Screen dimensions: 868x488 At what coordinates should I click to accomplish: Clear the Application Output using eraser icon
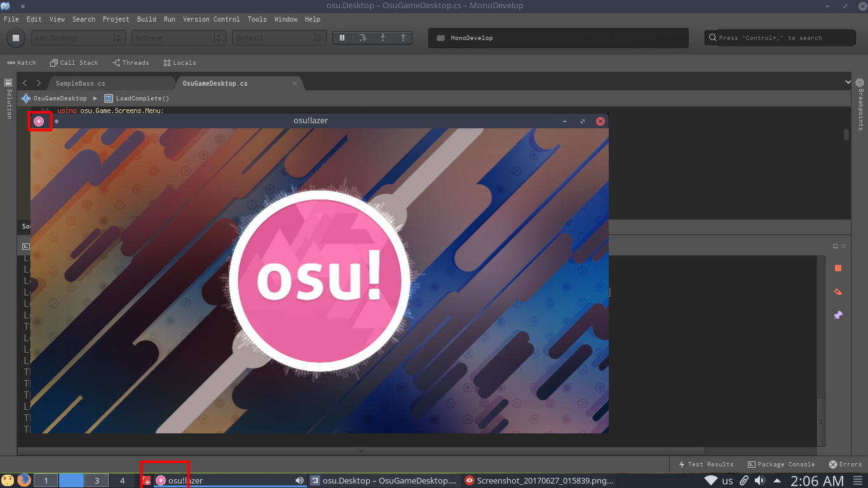point(837,292)
